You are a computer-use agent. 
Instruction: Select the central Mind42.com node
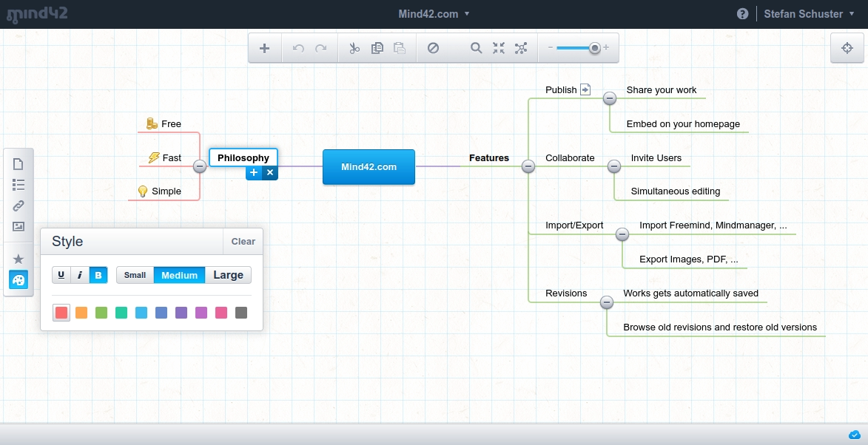point(369,166)
